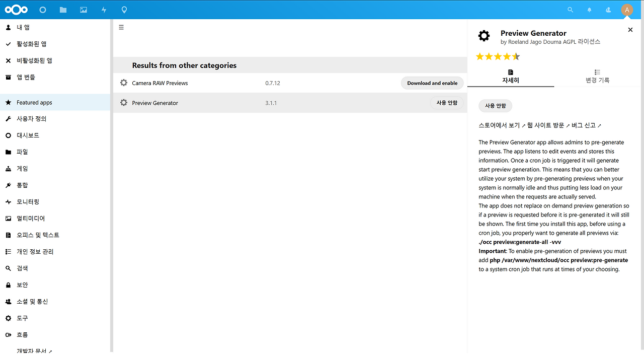The image size is (644, 356).
Task: Switch to the 변경 기록 tab
Action: (x=597, y=77)
